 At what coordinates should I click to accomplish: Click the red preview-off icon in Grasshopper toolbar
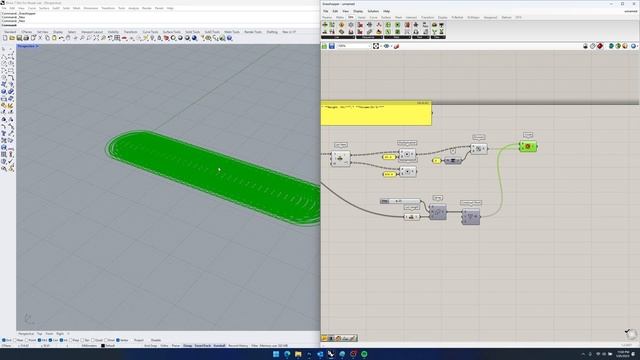(x=600, y=46)
